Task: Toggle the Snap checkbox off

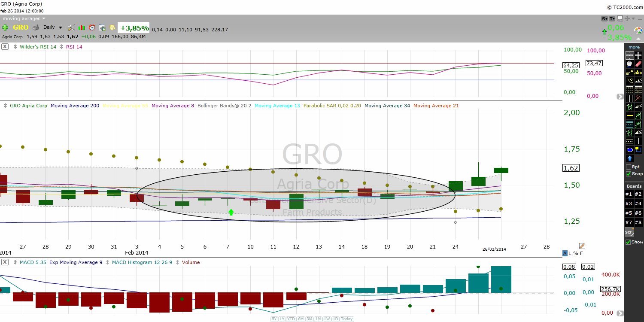Action: [628, 174]
